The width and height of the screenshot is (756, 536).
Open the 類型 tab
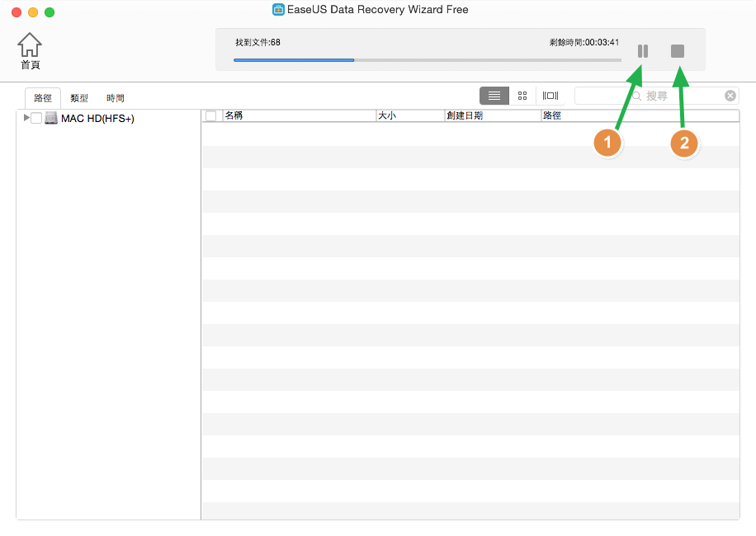click(79, 98)
